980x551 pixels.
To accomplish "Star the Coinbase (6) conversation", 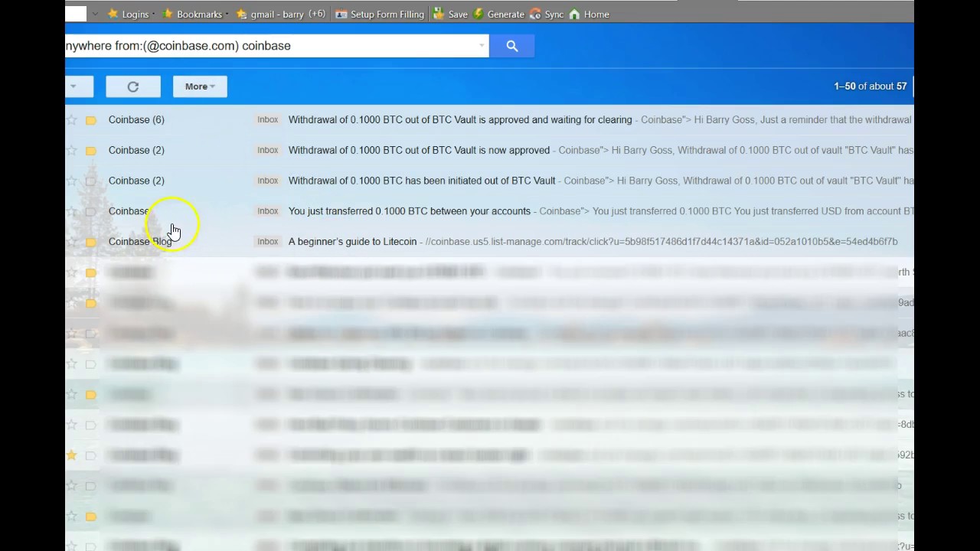I will click(x=72, y=120).
